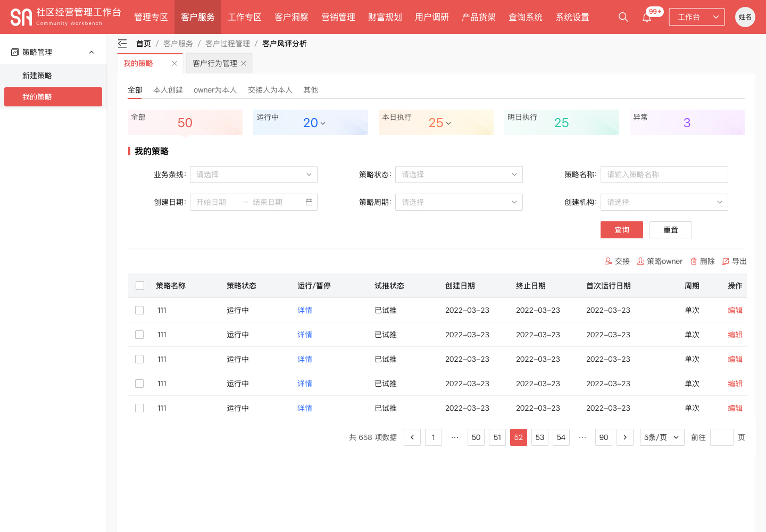The width and height of the screenshot is (766, 532).
Task: Click the 交接 handover action
Action: click(x=617, y=261)
